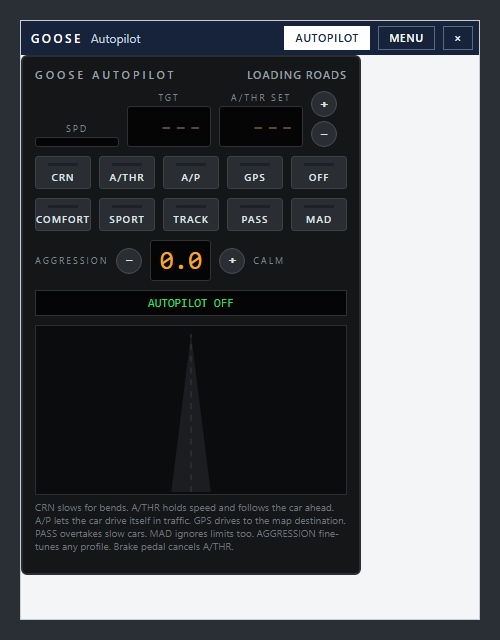Switch to the AUTOPILOT tab
This screenshot has height=640, width=500.
pos(327,38)
